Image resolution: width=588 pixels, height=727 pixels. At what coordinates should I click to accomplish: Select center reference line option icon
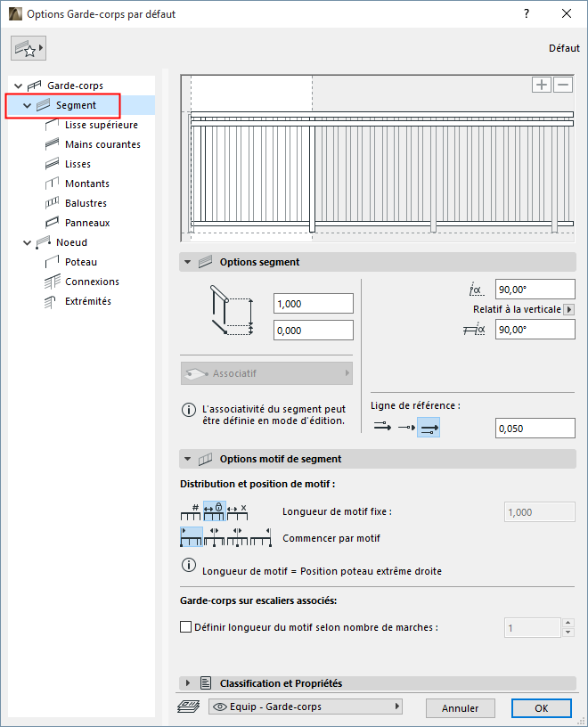[406, 427]
